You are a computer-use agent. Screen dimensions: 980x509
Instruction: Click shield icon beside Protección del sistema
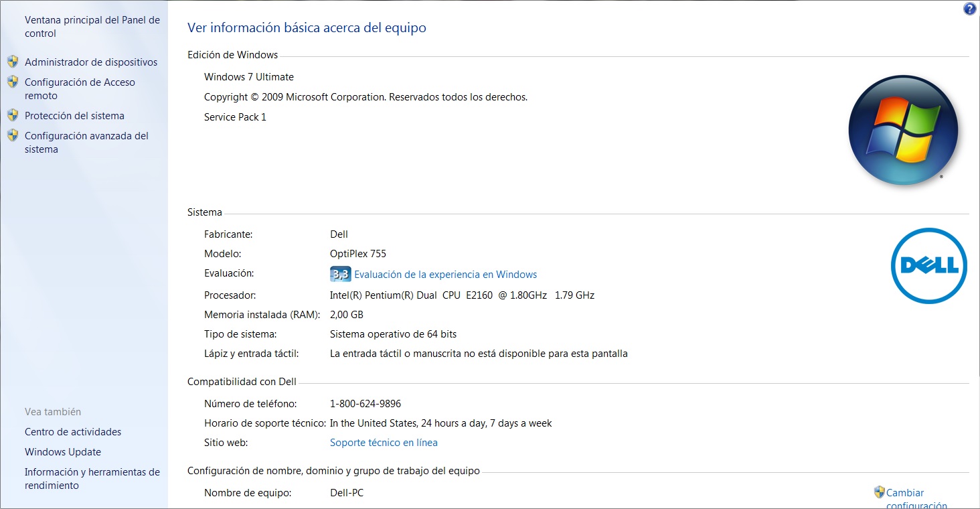[x=13, y=115]
